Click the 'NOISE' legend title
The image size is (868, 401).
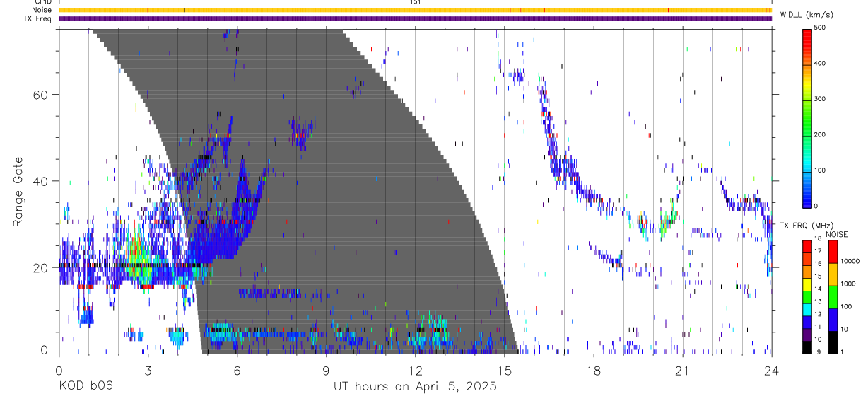tap(837, 234)
